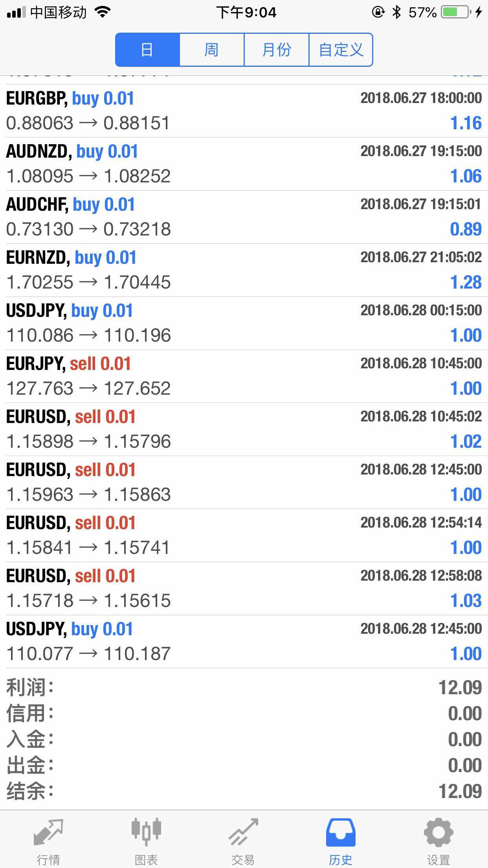This screenshot has height=868, width=488.
Task: Select the EURNZD trade with profit 1.28
Action: [x=244, y=270]
